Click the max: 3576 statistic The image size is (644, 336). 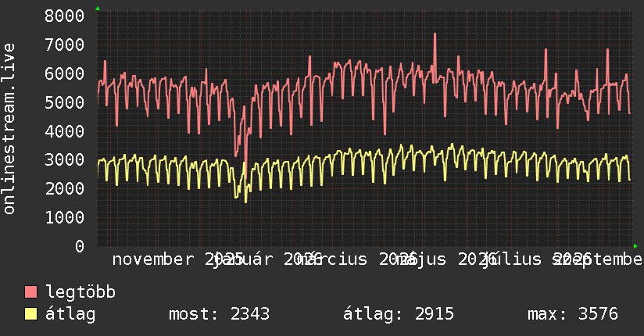(573, 314)
